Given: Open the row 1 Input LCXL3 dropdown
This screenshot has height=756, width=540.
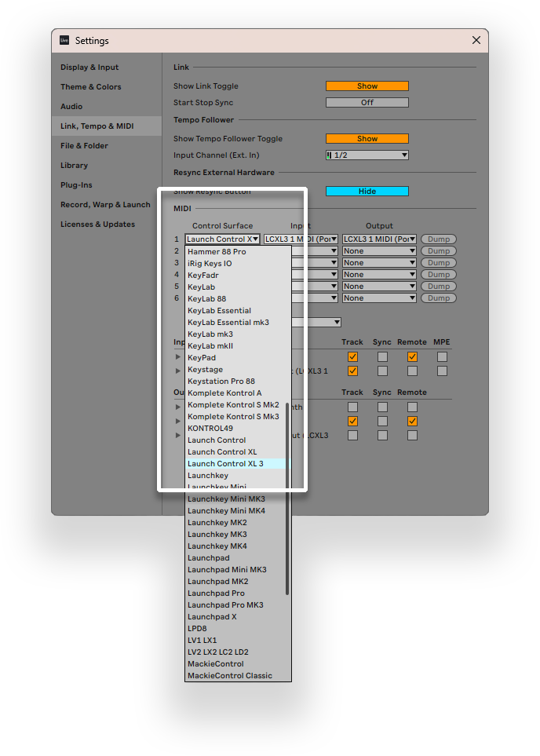Looking at the screenshot, I should point(301,239).
